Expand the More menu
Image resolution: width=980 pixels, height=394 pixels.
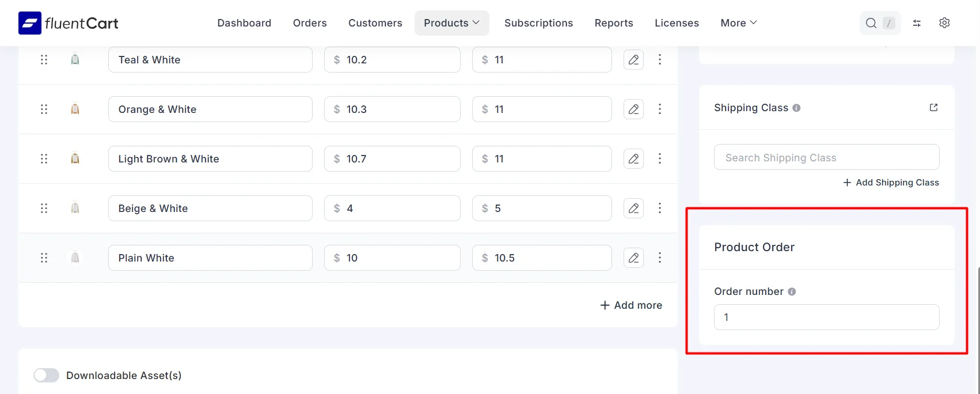(739, 23)
